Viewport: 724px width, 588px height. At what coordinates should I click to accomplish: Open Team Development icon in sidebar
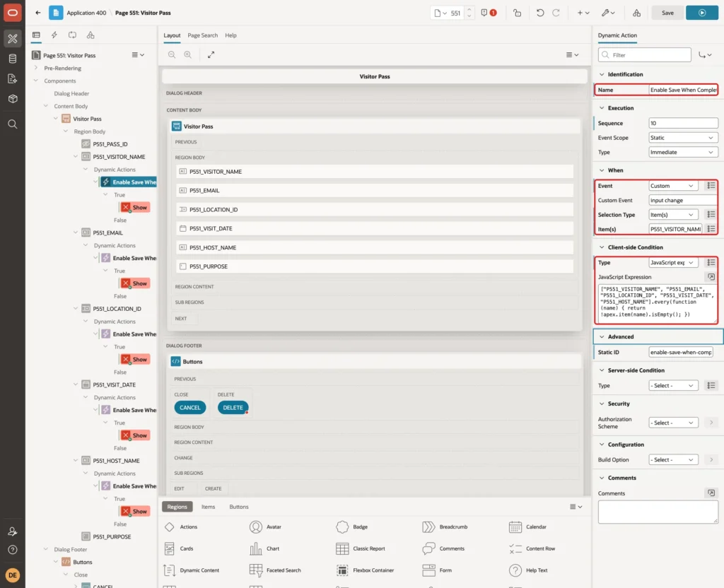click(13, 78)
